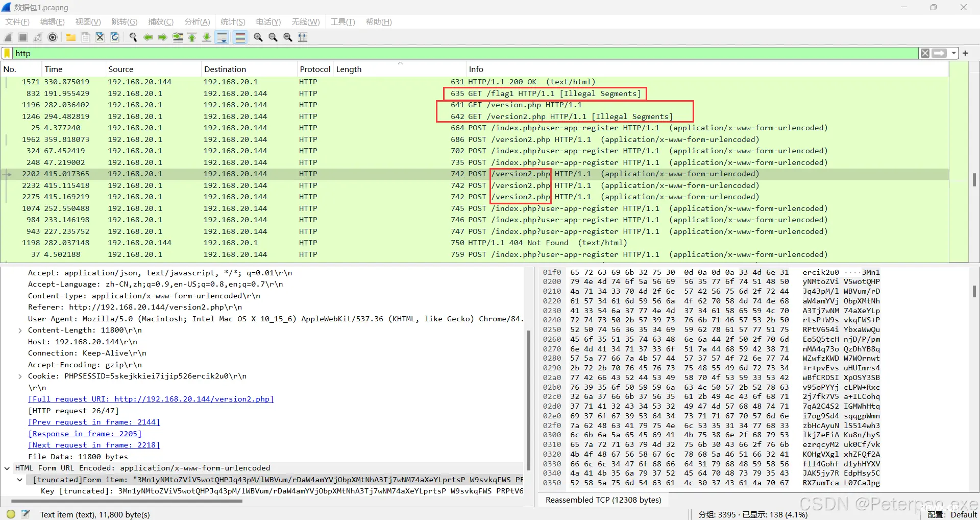Collapse the HTML Form URL Encoded section
This screenshot has height=520, width=980.
pos(7,468)
